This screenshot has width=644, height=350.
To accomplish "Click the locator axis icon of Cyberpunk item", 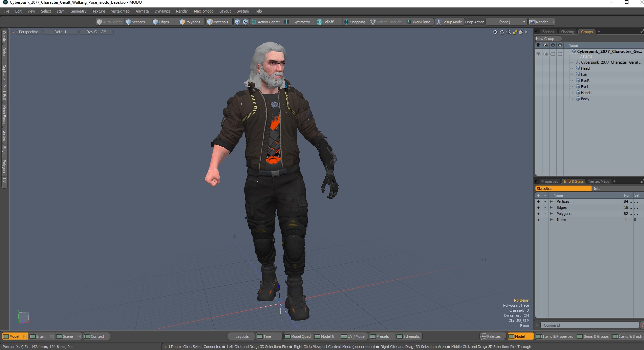I will point(578,62).
